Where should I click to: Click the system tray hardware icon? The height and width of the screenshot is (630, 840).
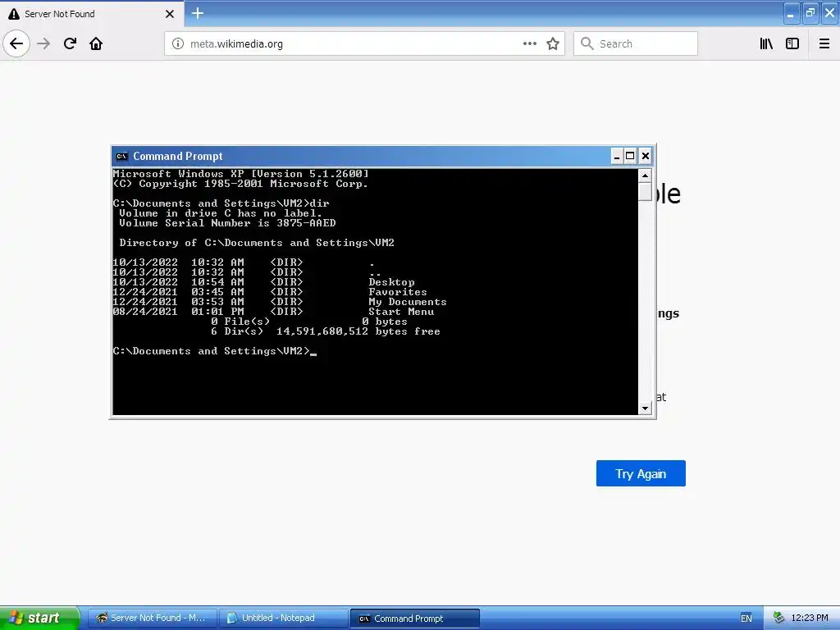click(778, 618)
